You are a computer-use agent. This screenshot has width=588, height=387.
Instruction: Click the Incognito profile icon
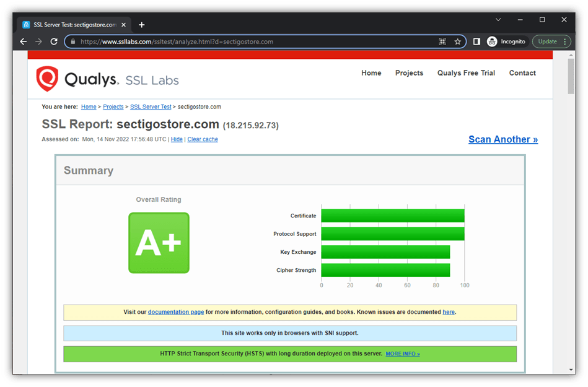click(x=492, y=41)
